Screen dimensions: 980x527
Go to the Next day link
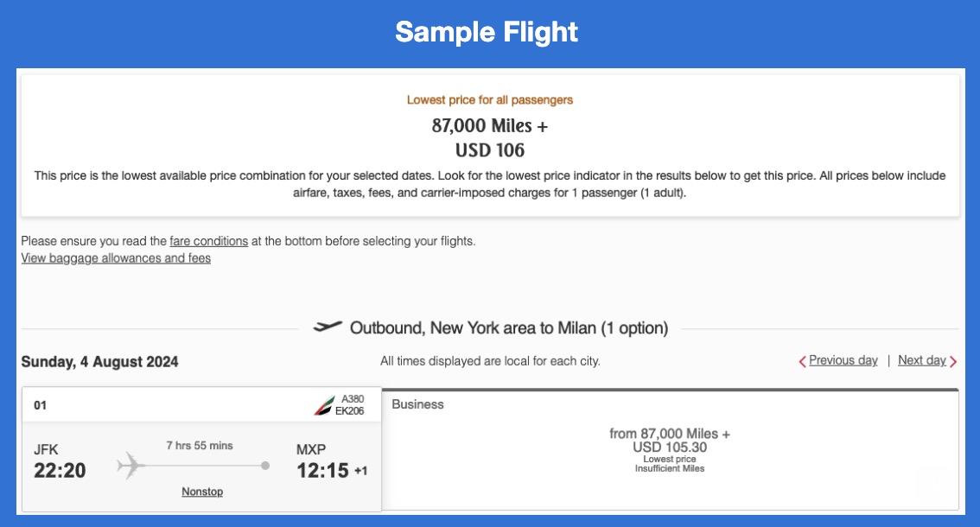[x=921, y=360]
